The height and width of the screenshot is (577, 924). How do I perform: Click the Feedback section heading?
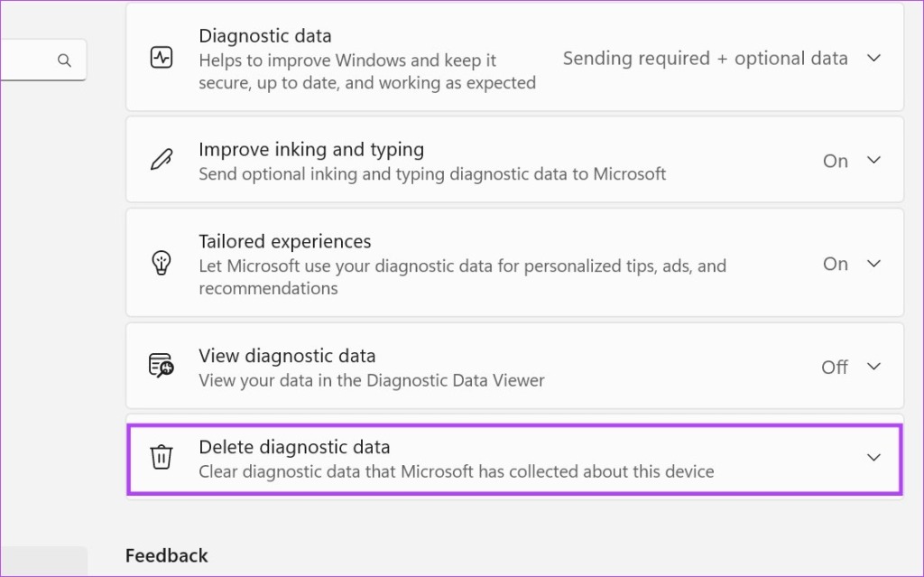(x=167, y=554)
